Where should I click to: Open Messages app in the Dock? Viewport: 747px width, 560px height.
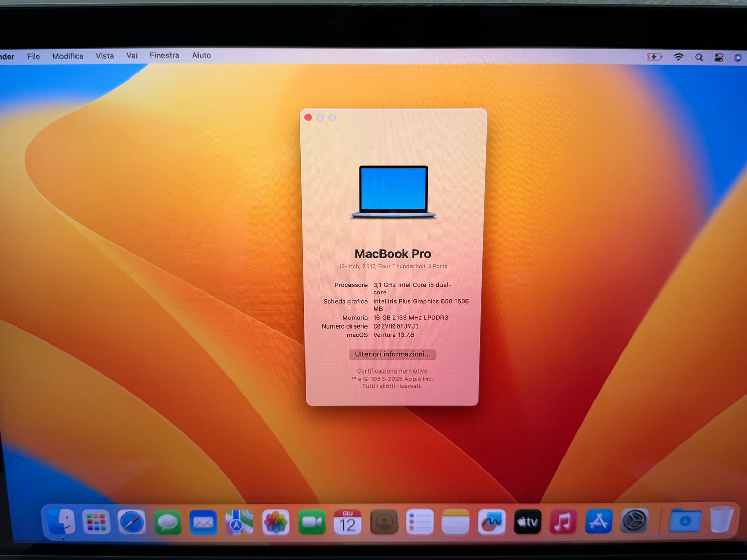click(x=168, y=523)
